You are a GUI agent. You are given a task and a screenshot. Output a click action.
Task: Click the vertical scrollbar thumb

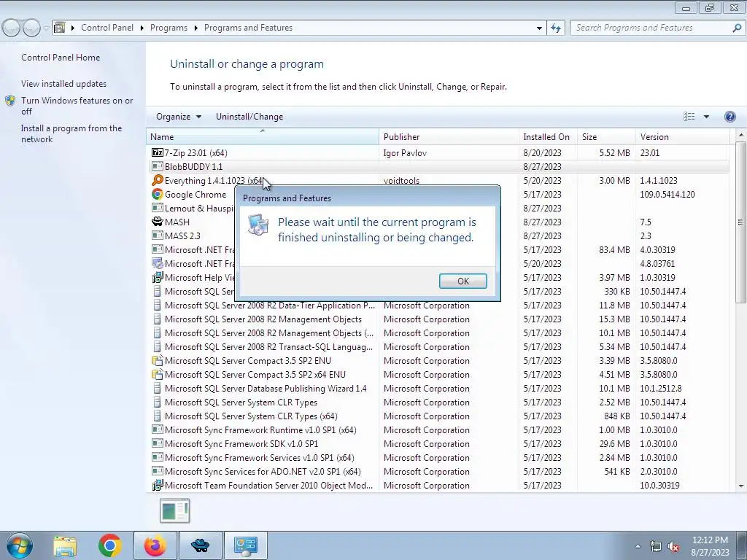coord(740,222)
